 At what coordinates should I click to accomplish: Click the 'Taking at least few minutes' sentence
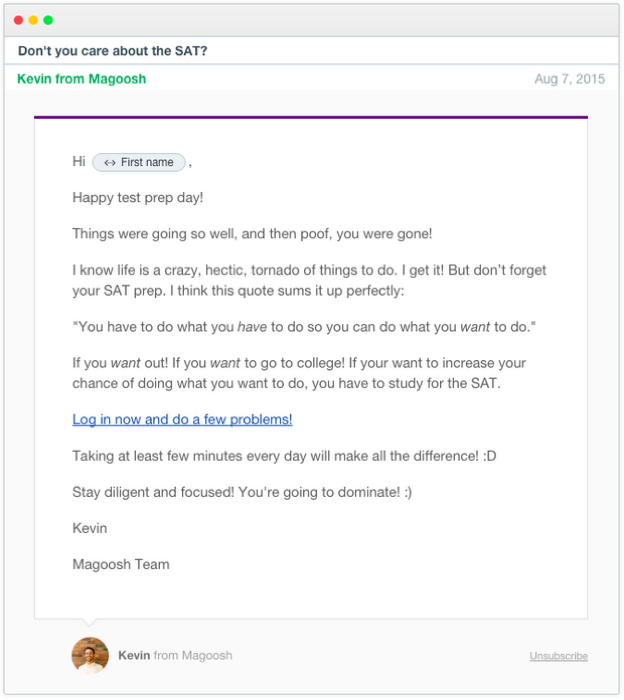point(284,456)
